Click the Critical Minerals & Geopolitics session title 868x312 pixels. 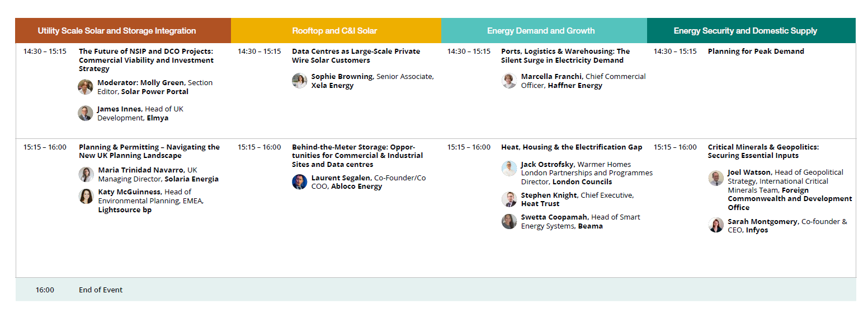[763, 151]
